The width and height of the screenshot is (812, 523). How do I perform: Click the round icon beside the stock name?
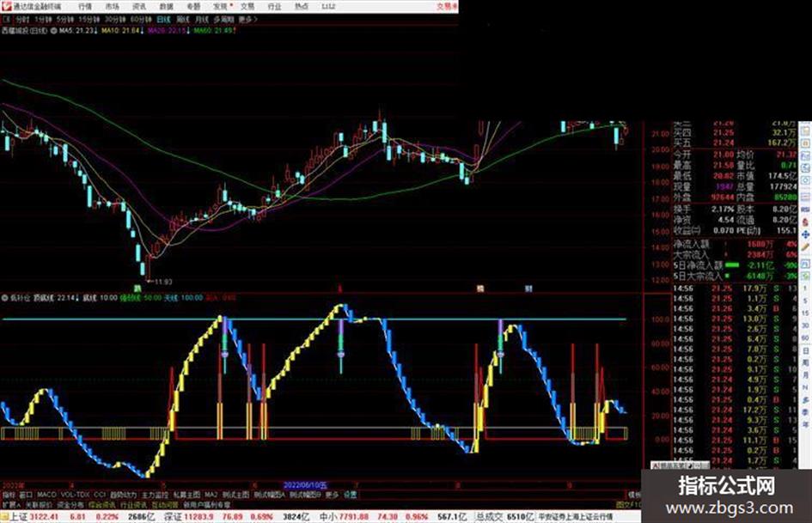tap(52, 31)
